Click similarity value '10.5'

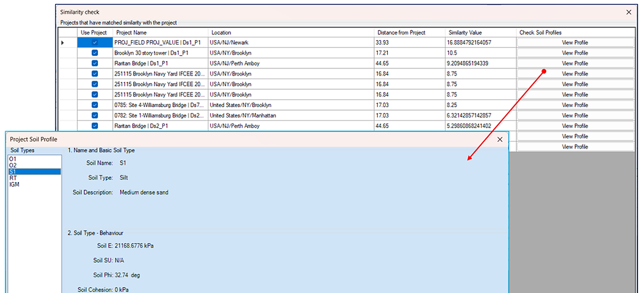click(481, 53)
